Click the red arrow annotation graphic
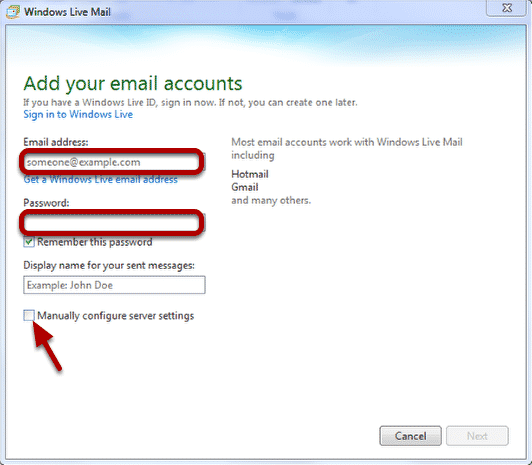The width and height of the screenshot is (532, 465). pos(47,346)
